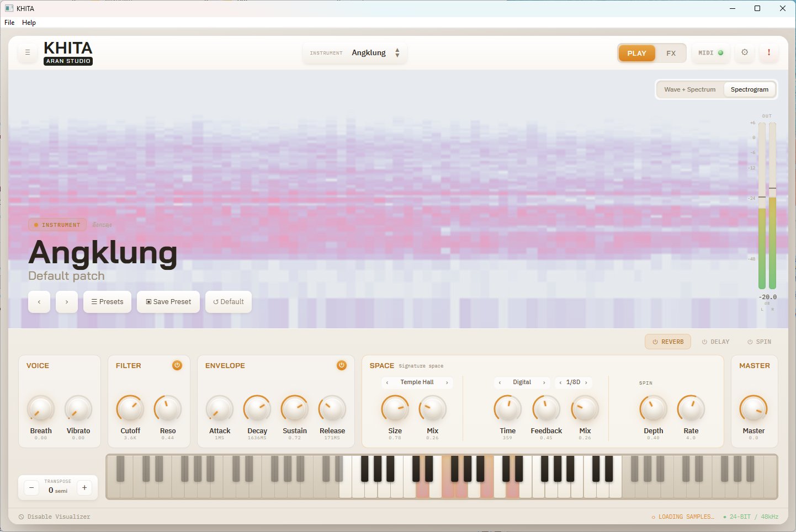Switch to PLAY mode
The image size is (796, 532).
[x=636, y=53]
